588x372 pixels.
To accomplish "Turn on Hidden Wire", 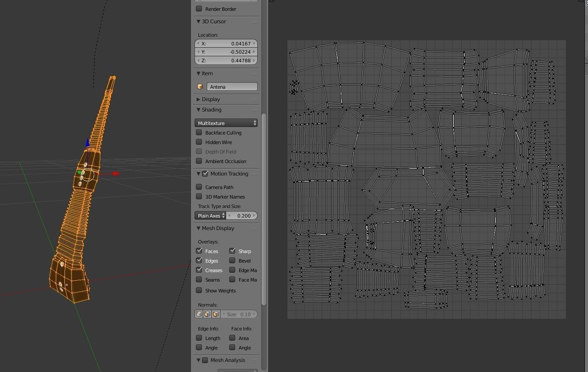I will coord(199,142).
